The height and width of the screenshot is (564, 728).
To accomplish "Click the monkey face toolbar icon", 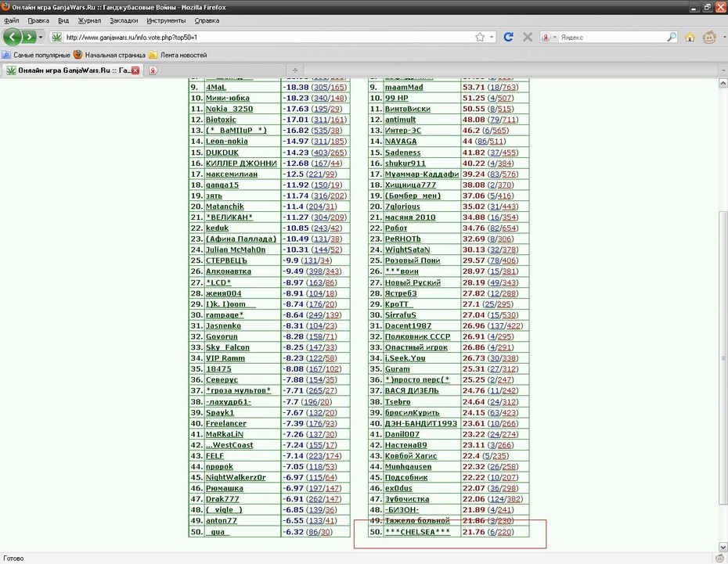I will pyautogui.click(x=709, y=37).
